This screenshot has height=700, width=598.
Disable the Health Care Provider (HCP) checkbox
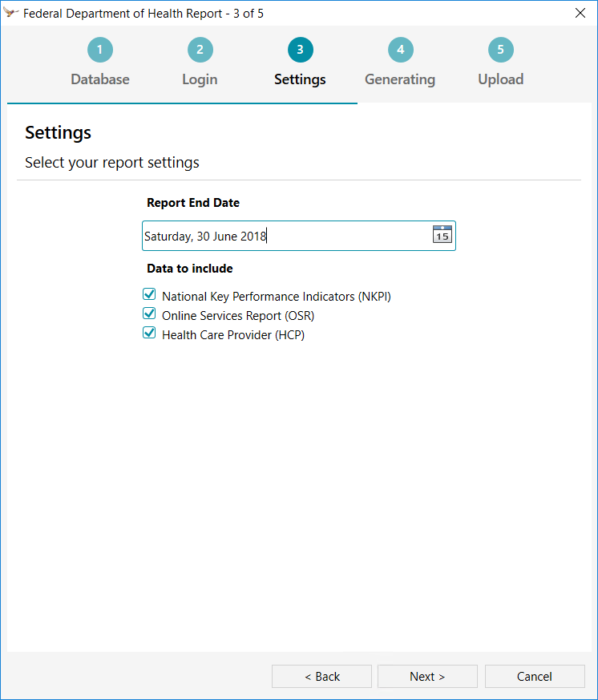click(x=149, y=333)
